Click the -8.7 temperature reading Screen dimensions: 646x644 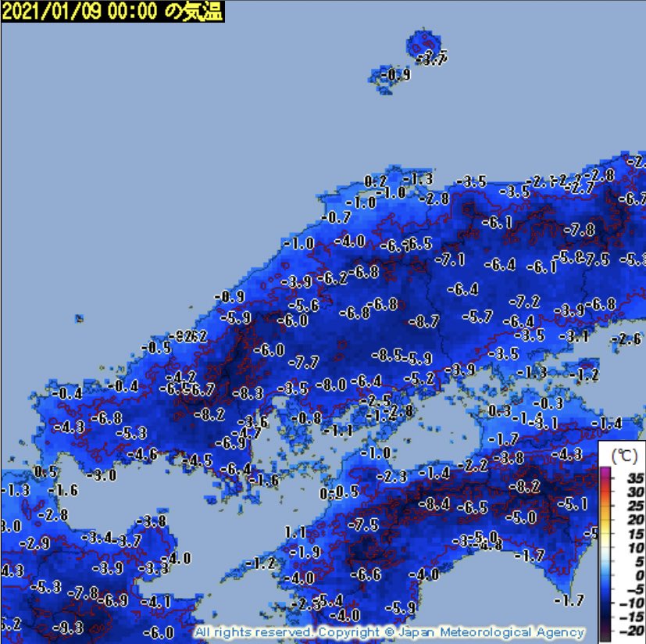point(424,321)
